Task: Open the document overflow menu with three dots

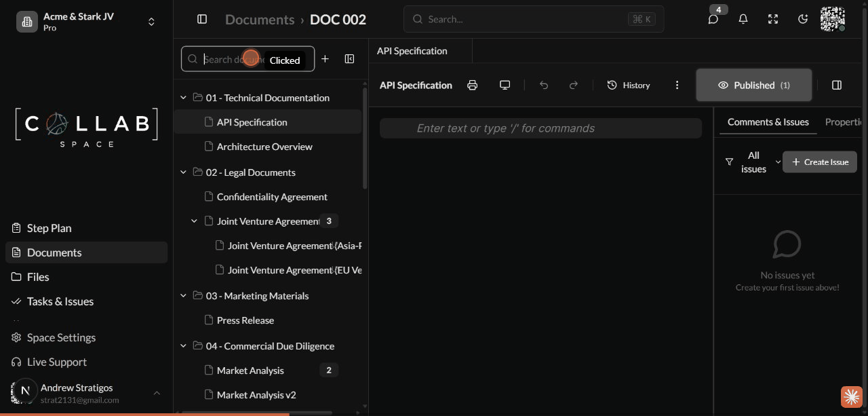Action: pos(677,85)
